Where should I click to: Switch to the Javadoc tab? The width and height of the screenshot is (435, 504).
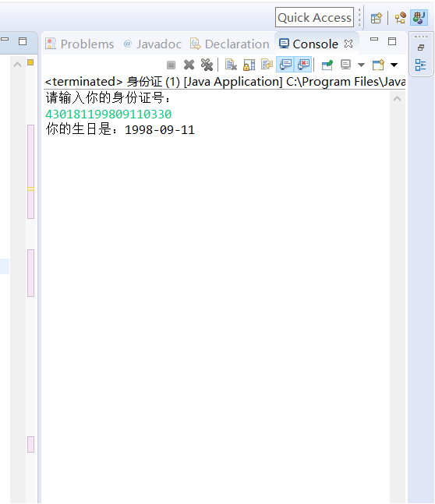pos(153,44)
